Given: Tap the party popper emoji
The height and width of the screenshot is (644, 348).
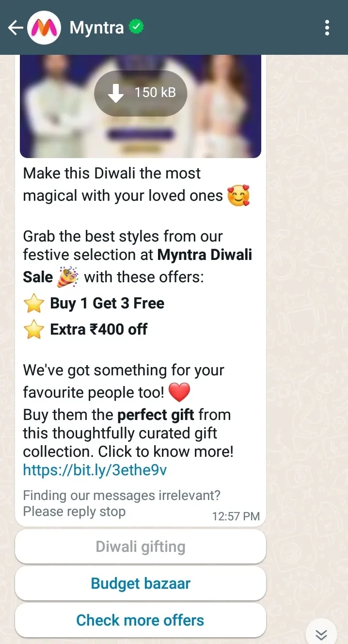Looking at the screenshot, I should point(68,277).
